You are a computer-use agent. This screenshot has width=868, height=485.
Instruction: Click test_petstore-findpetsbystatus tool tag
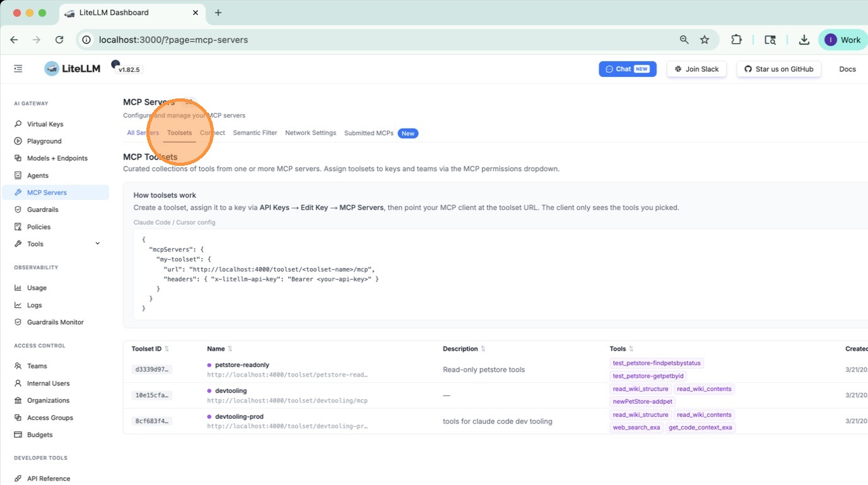657,363
